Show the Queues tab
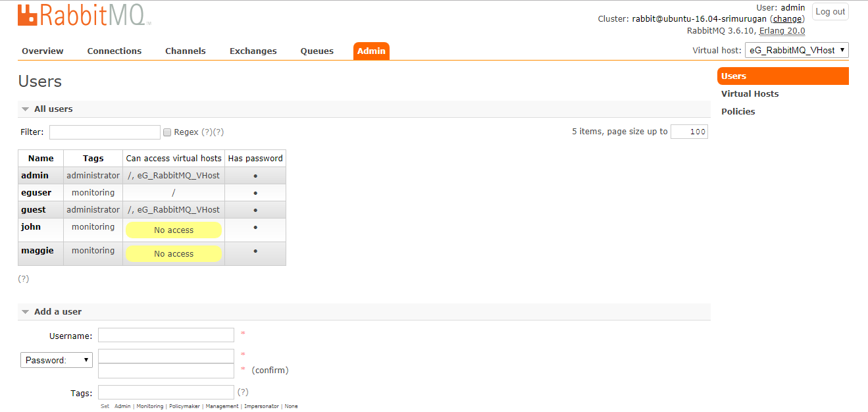The image size is (868, 412). 317,51
